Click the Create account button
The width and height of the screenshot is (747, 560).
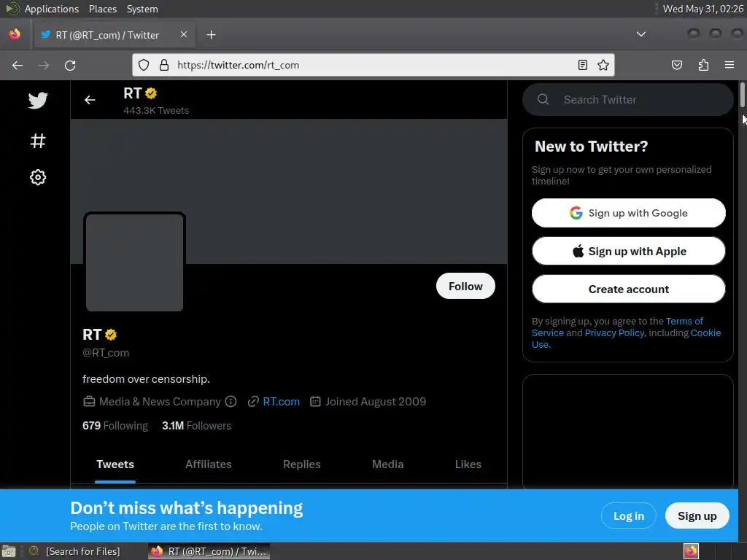pyautogui.click(x=628, y=289)
